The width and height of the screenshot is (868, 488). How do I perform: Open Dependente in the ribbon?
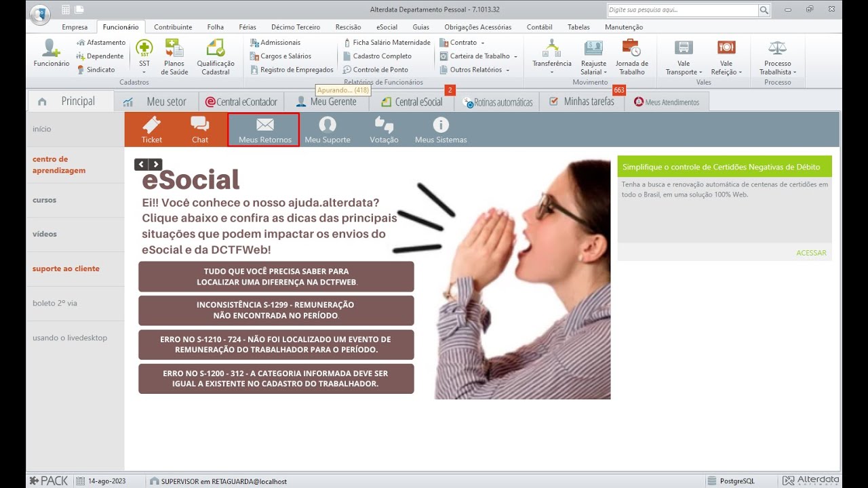click(100, 56)
